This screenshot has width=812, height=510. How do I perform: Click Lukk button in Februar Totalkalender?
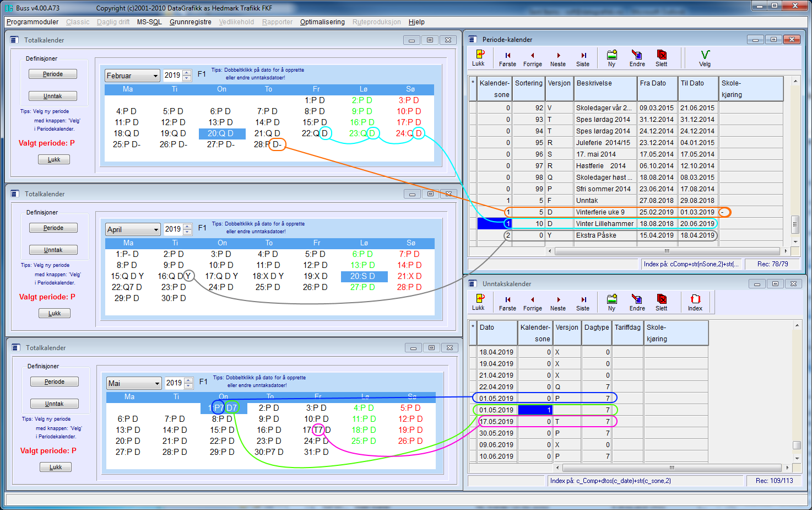click(x=54, y=159)
